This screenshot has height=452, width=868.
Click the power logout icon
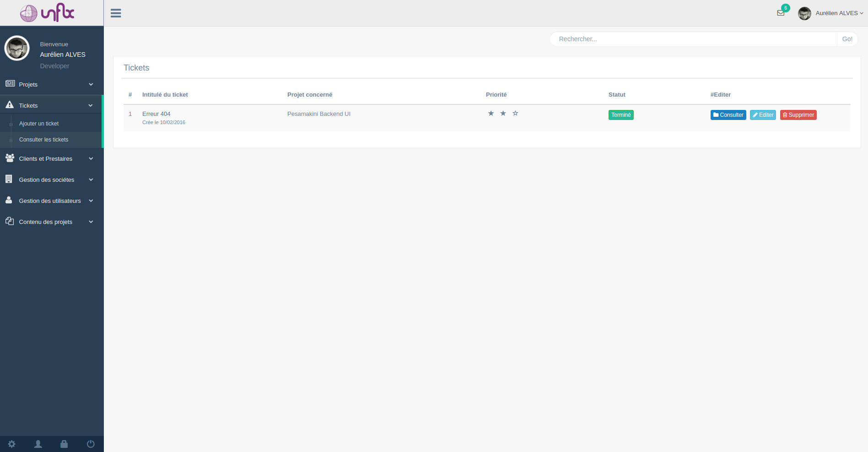tap(91, 444)
